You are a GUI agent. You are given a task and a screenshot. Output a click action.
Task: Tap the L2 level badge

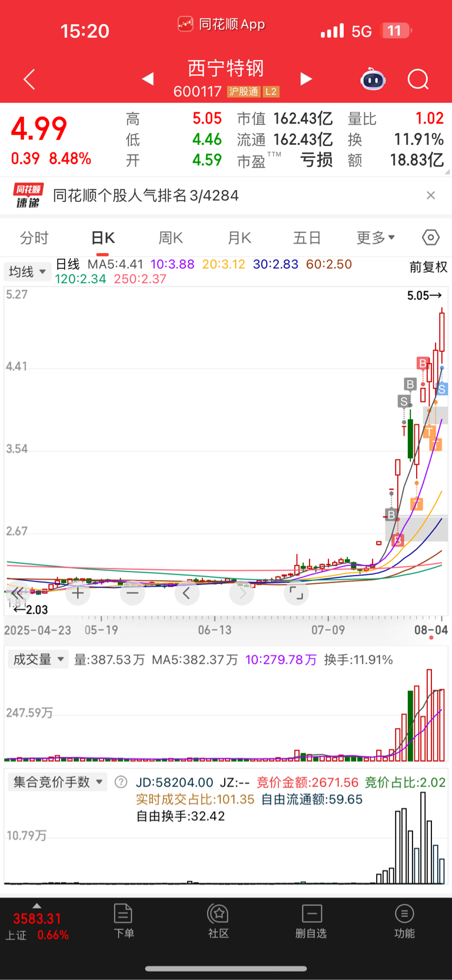coord(271,92)
